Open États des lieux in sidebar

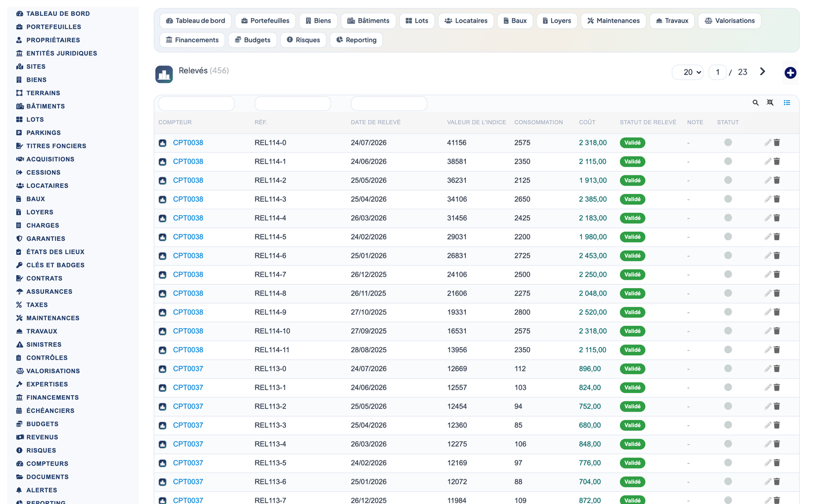click(x=55, y=252)
